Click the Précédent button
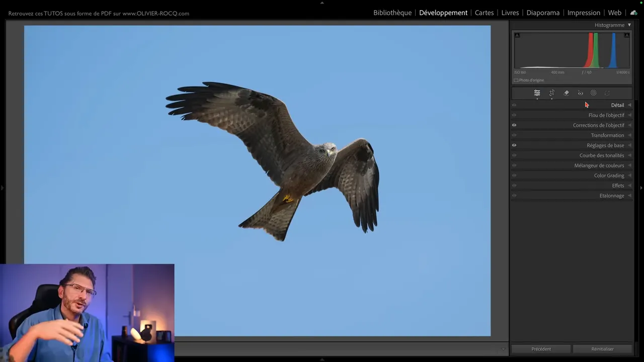Screen dimensions: 644x362 (541, 349)
